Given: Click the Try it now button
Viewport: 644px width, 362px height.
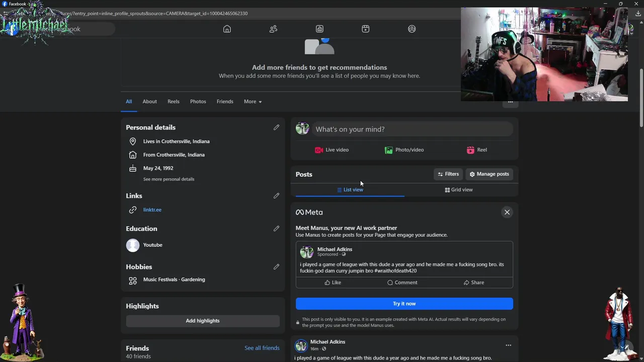Looking at the screenshot, I should click(404, 304).
